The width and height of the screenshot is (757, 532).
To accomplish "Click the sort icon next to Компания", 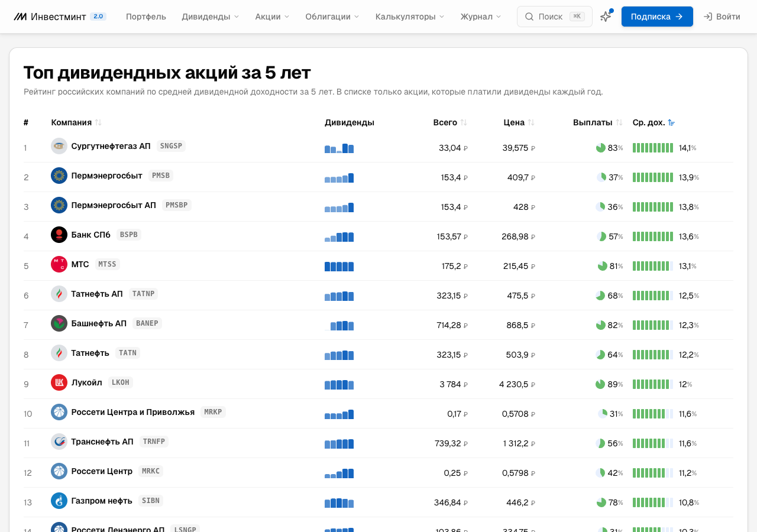I will 98,122.
